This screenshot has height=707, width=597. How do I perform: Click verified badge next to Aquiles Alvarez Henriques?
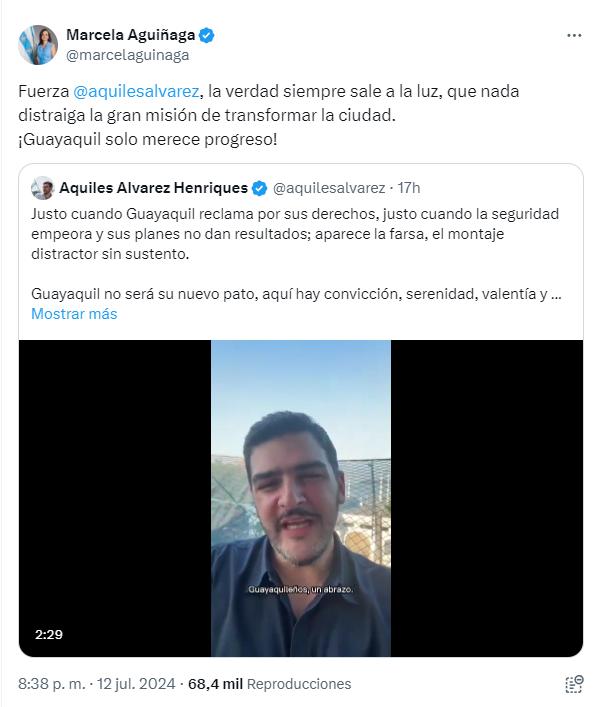pyautogui.click(x=259, y=188)
